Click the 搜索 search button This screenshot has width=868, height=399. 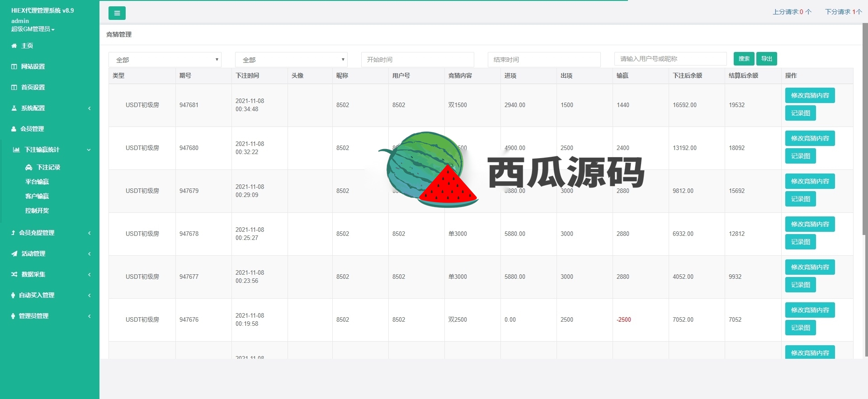[x=744, y=59]
